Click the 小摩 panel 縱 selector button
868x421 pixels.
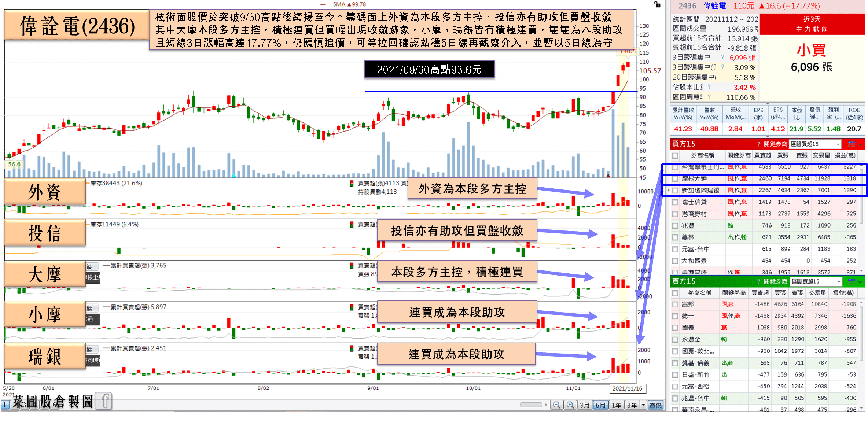point(91,308)
